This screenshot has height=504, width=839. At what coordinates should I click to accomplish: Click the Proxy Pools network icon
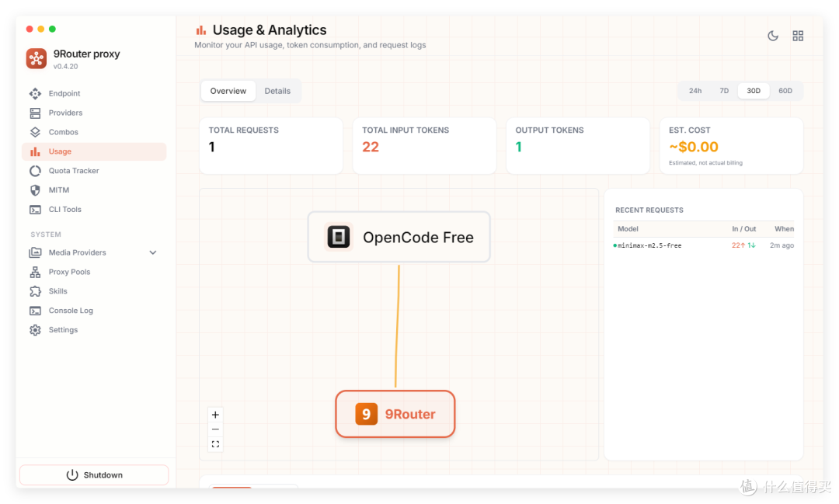[x=35, y=272]
